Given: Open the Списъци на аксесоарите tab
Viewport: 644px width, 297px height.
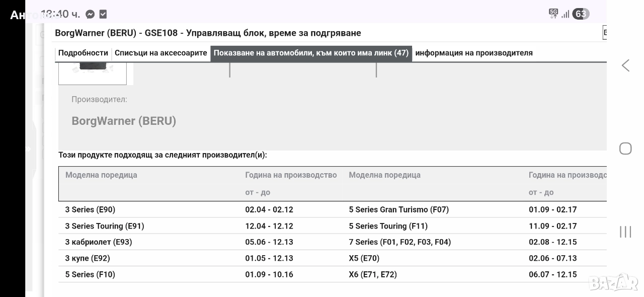Looking at the screenshot, I should (160, 53).
